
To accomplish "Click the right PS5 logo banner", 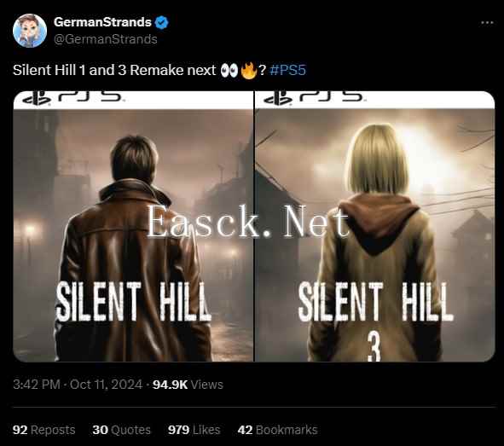I will [x=374, y=100].
